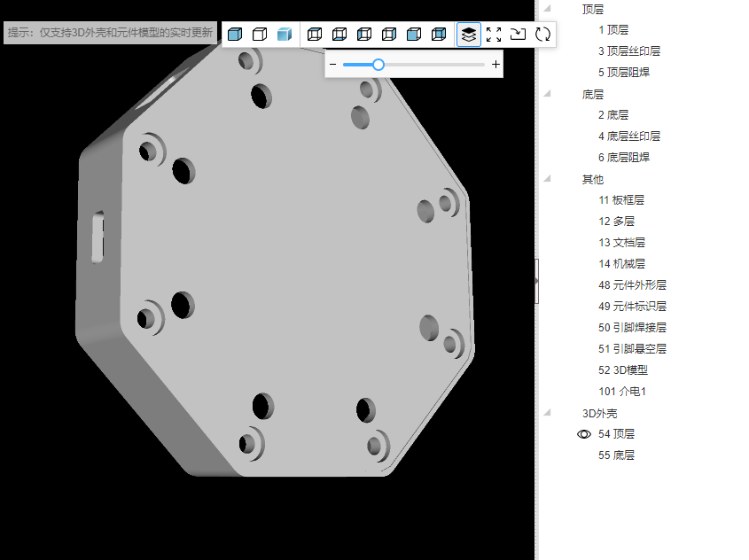This screenshot has width=749, height=560.
Task: Click the blue slider handle
Action: click(x=378, y=65)
